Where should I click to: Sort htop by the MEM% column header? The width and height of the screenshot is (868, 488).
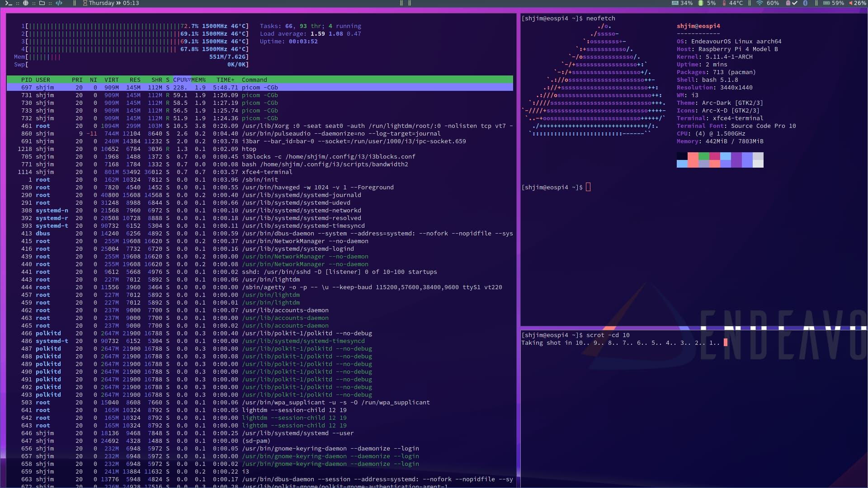(x=198, y=80)
